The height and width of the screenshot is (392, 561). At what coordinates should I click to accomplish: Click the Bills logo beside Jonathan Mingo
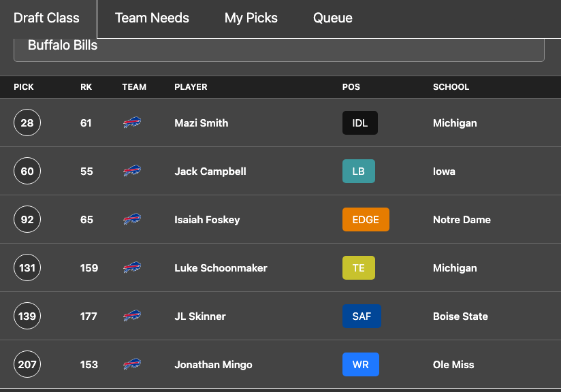pos(132,364)
